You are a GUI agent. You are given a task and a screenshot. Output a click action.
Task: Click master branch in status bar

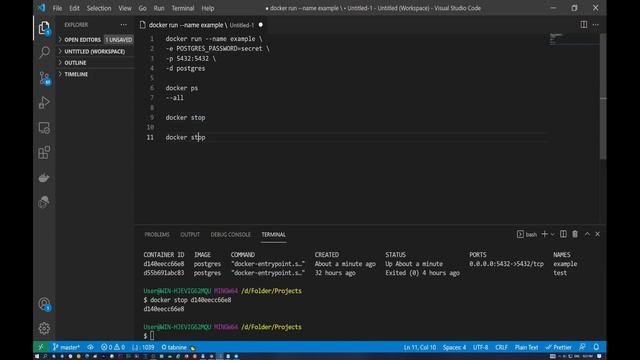[x=66, y=347]
